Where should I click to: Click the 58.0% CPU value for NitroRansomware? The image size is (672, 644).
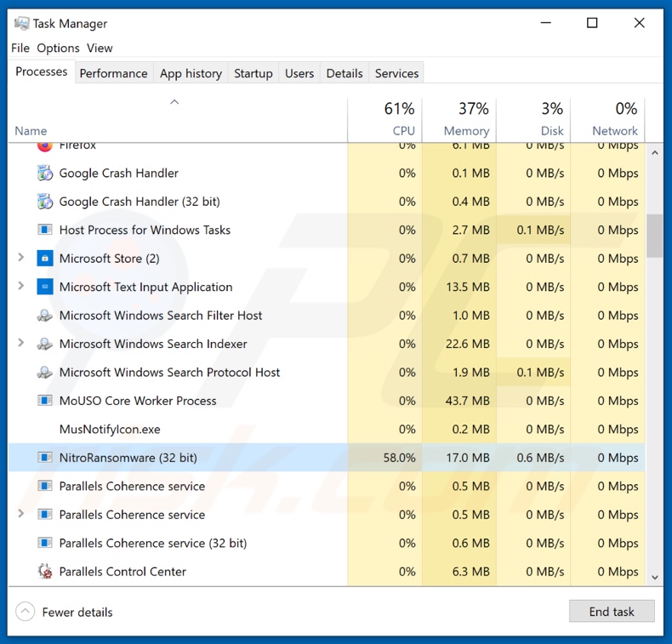pos(399,458)
